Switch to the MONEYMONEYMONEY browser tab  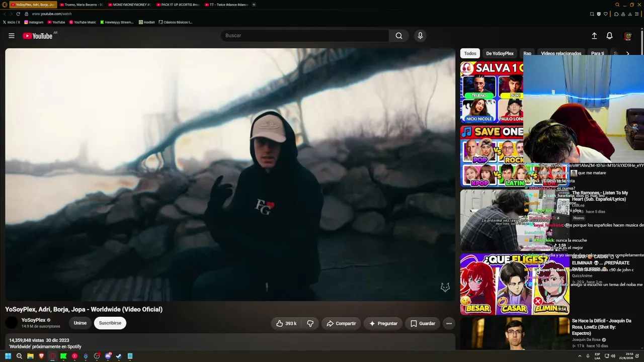click(129, 5)
